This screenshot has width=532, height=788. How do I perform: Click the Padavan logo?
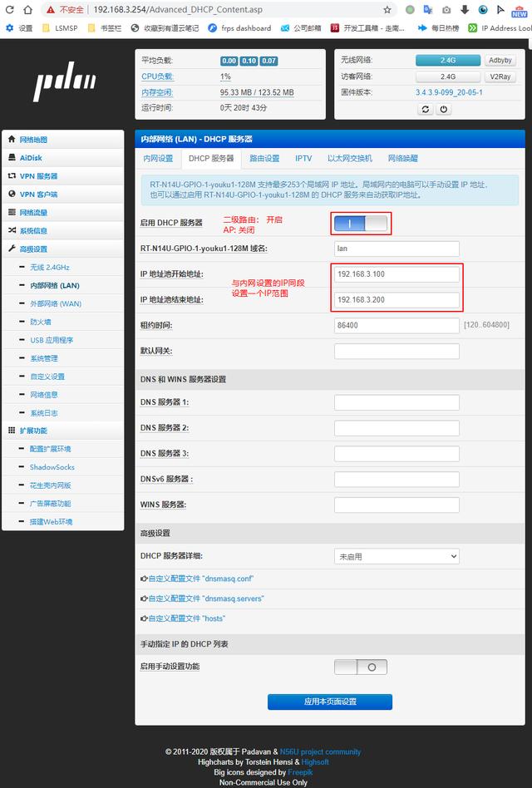(64, 81)
